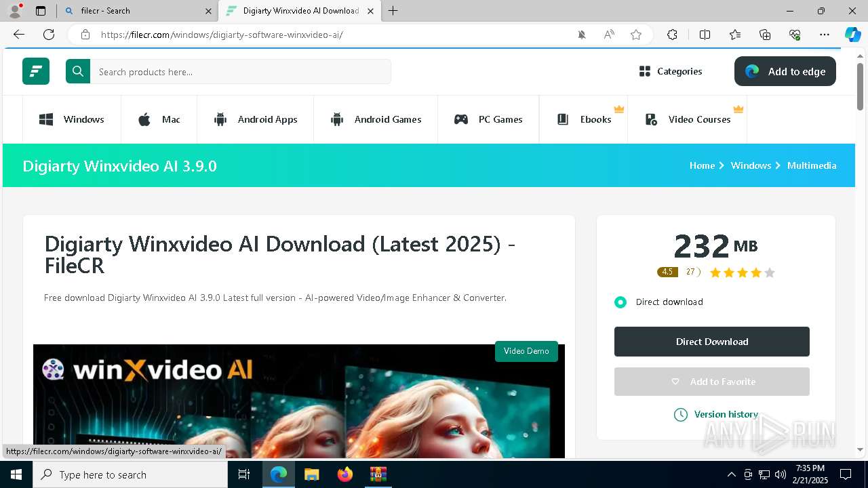Click the green search magnifier button
Viewport: 868px width, 488px height.
click(78, 71)
